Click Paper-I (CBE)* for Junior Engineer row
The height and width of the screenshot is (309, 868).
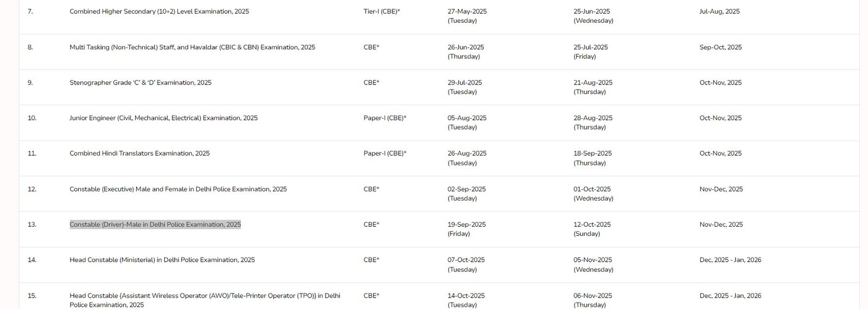coord(385,118)
